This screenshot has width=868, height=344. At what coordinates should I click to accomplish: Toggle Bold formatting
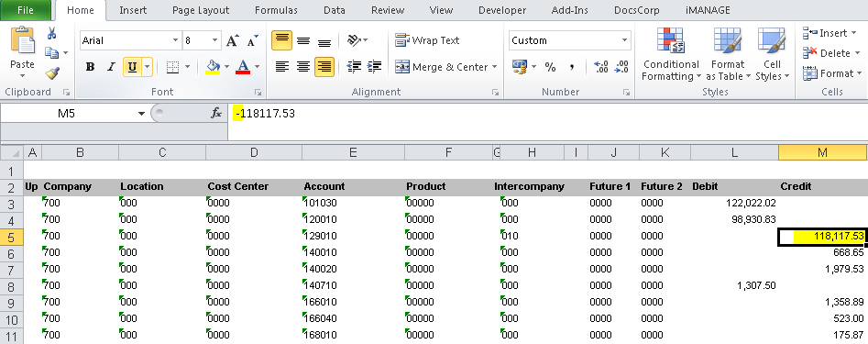pos(90,67)
